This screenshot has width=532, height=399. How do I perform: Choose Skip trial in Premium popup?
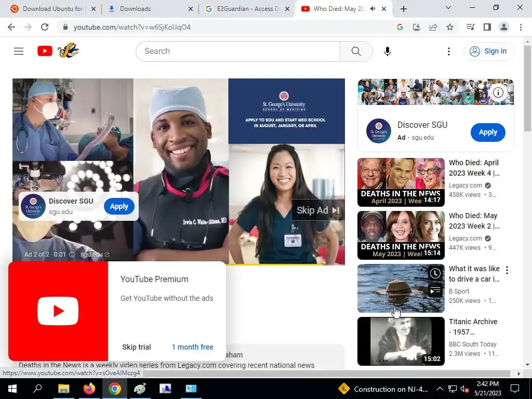coord(137,347)
